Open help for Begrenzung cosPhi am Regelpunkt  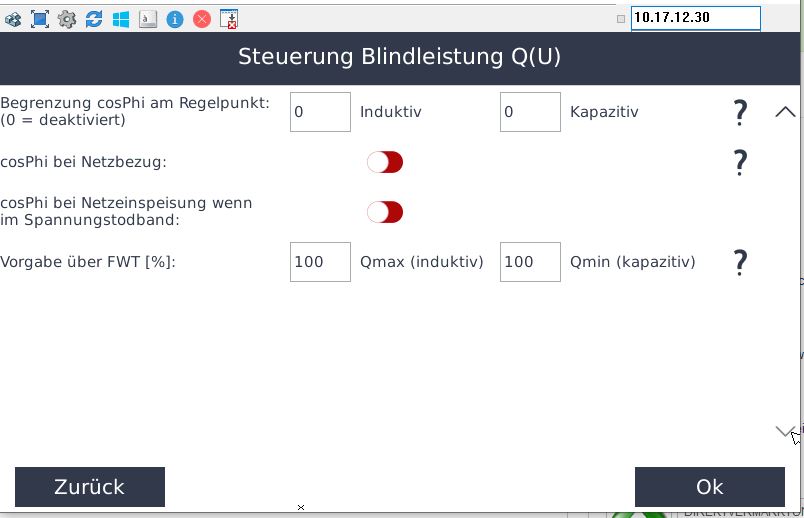coord(740,113)
